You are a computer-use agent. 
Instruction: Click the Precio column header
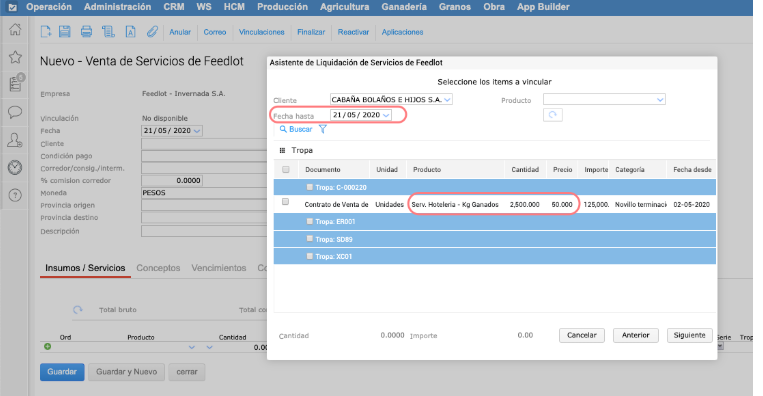click(563, 169)
